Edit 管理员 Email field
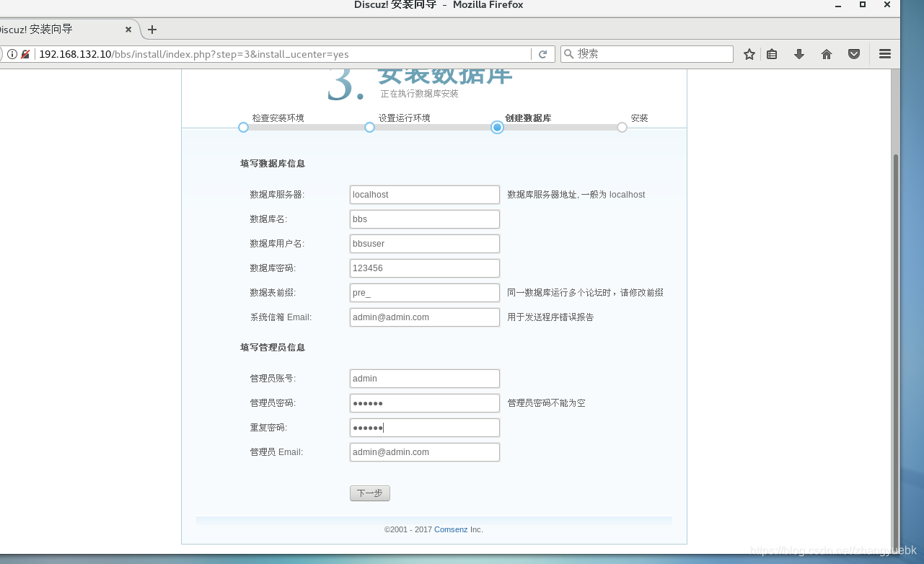 (425, 452)
